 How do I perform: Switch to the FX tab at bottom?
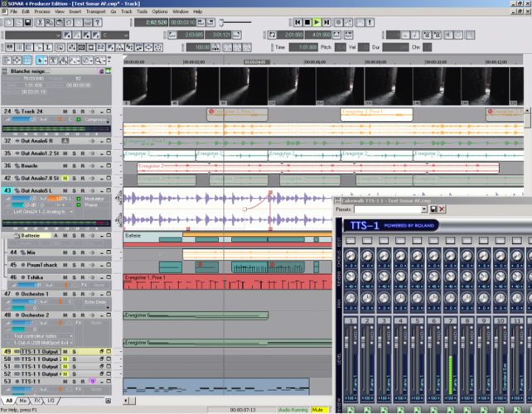point(37,401)
